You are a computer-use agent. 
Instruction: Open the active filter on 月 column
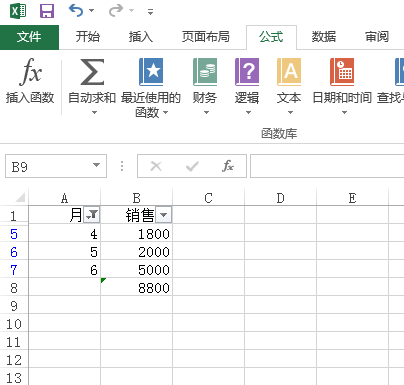point(92,215)
